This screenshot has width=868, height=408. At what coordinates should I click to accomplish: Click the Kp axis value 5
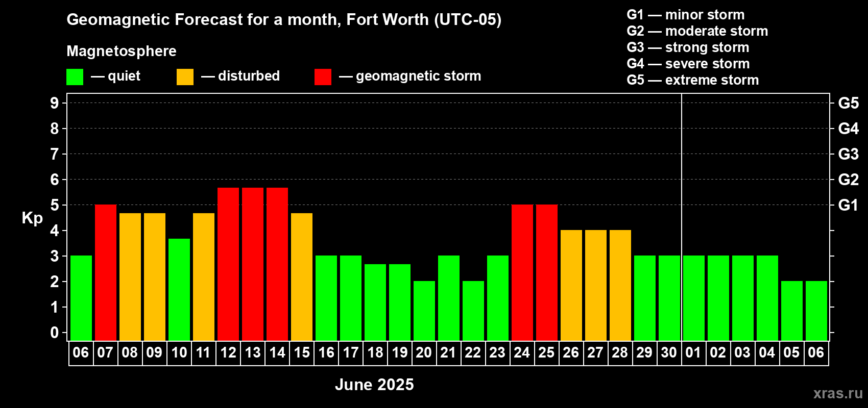[55, 205]
